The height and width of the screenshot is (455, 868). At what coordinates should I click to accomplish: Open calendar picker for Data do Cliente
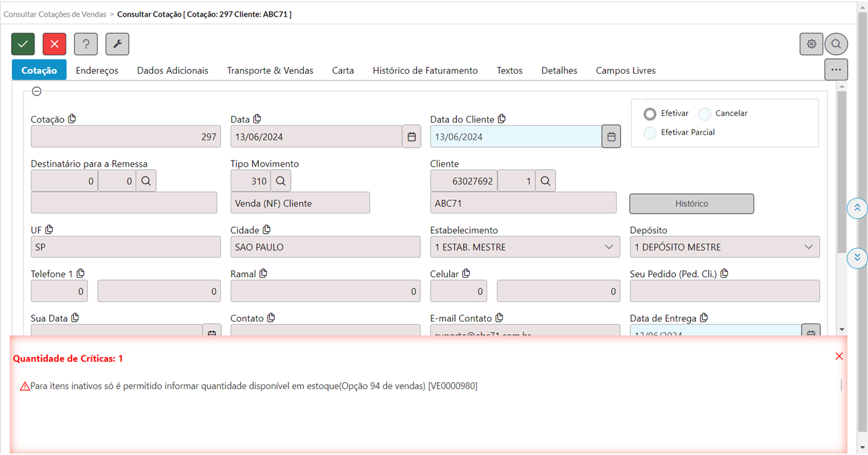611,136
